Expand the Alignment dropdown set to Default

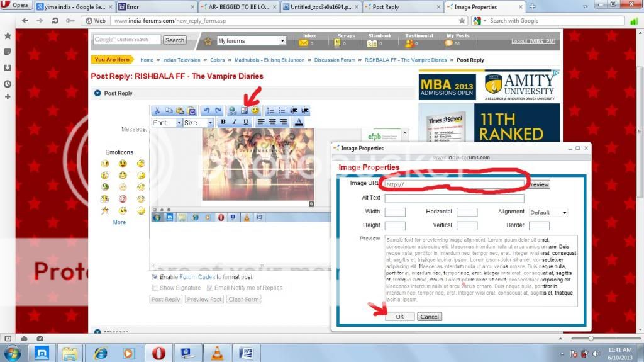click(x=548, y=213)
